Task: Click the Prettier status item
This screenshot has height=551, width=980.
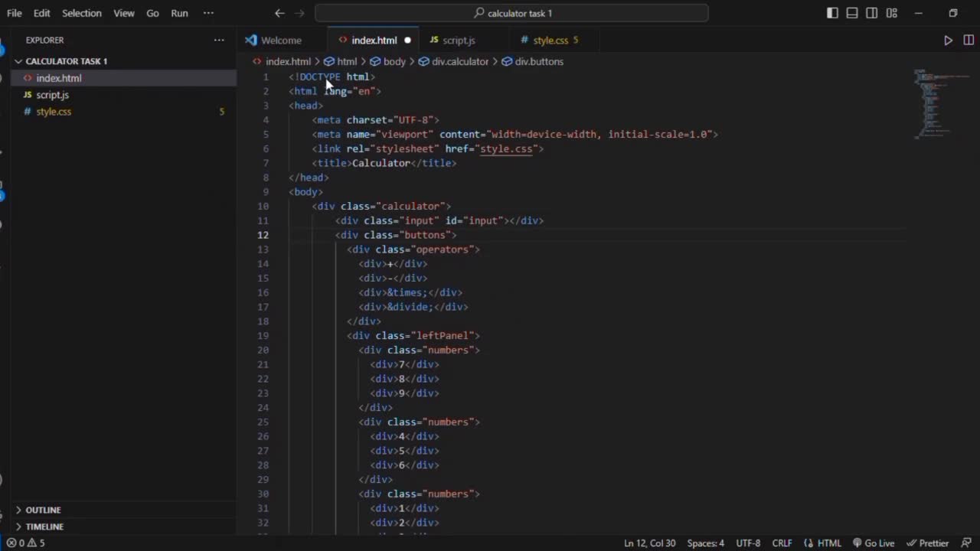Action: pos(927,543)
